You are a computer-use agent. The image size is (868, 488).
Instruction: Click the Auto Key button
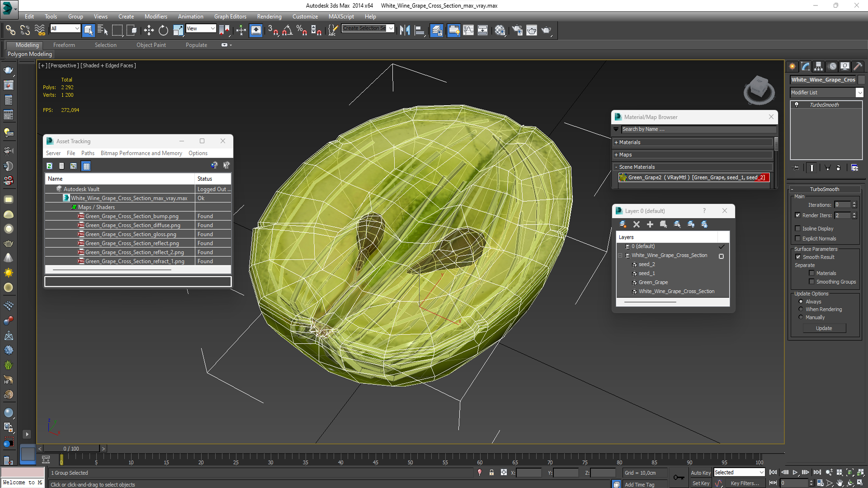tap(701, 473)
